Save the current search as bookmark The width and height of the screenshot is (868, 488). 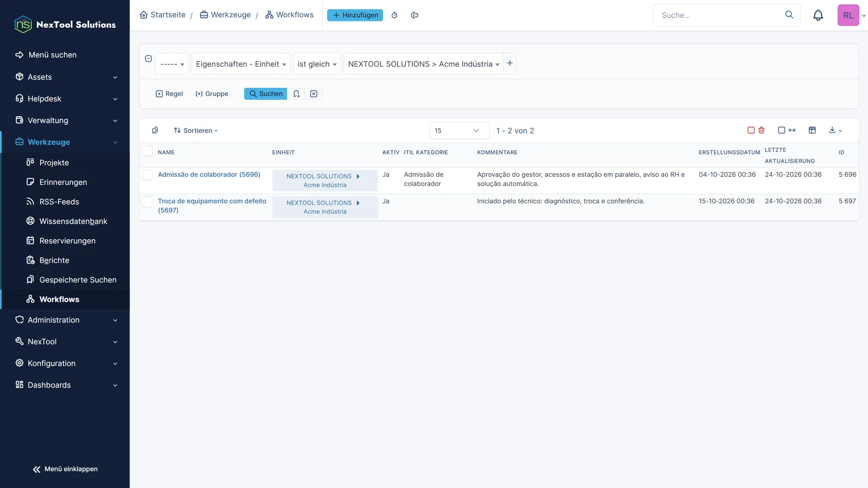(296, 94)
